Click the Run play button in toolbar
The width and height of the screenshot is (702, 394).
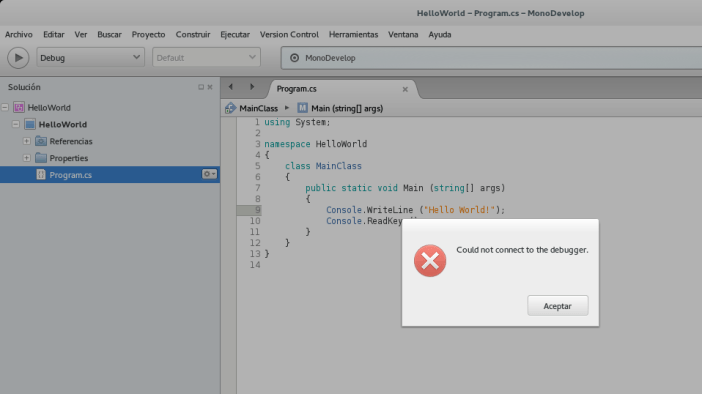(x=18, y=58)
